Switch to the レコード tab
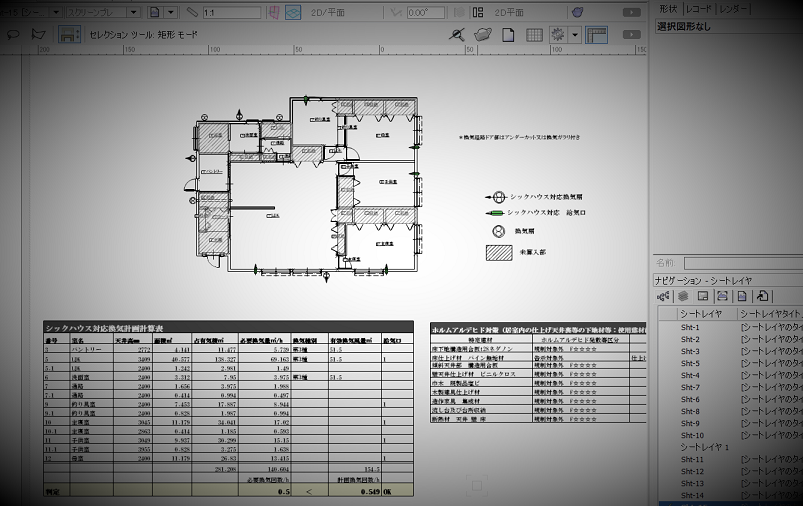The height and width of the screenshot is (506, 803). (699, 9)
